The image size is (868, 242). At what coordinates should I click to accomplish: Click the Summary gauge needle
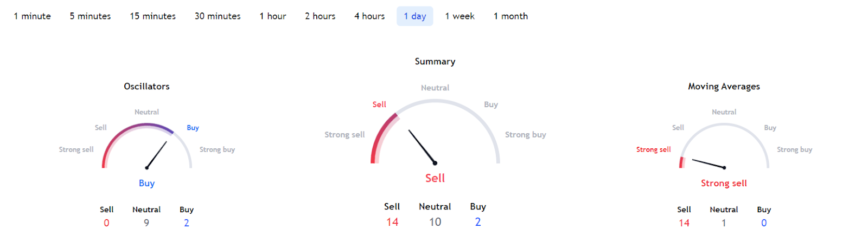[422, 147]
